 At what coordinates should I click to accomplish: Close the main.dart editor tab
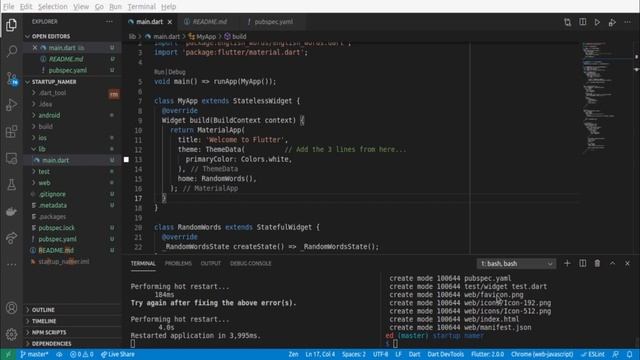click(170, 22)
